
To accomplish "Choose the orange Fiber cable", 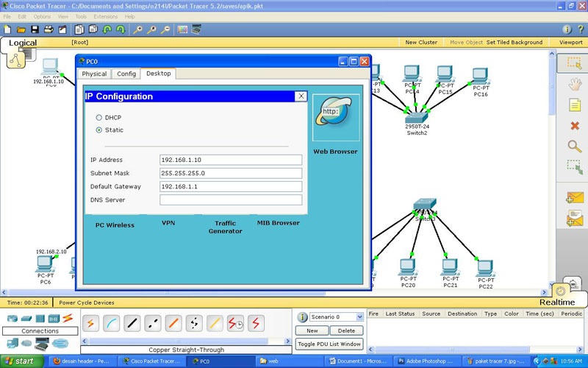I will click(173, 323).
